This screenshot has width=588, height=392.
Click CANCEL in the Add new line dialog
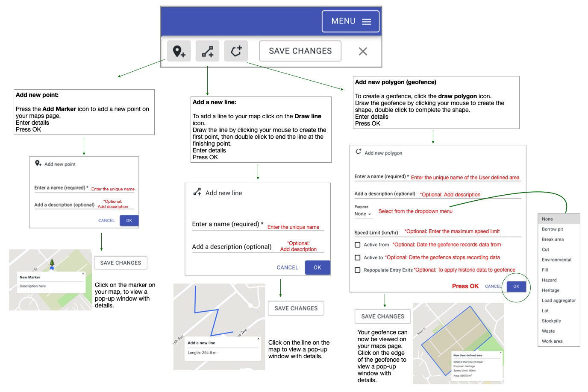point(287,267)
